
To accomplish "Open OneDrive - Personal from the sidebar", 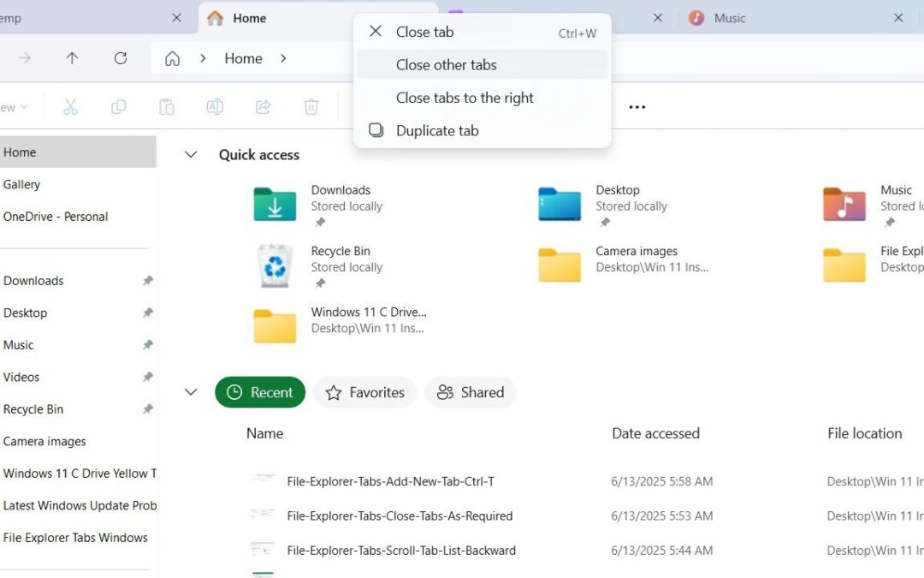I will tap(56, 216).
